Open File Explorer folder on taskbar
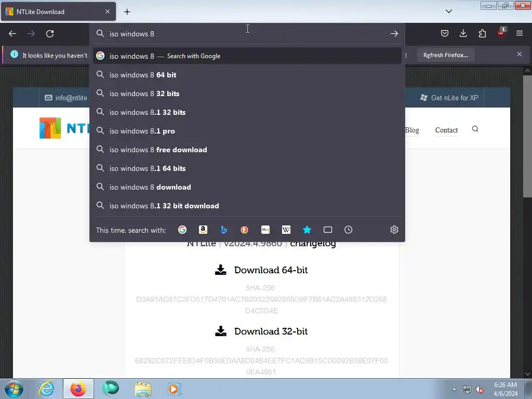 point(143,389)
